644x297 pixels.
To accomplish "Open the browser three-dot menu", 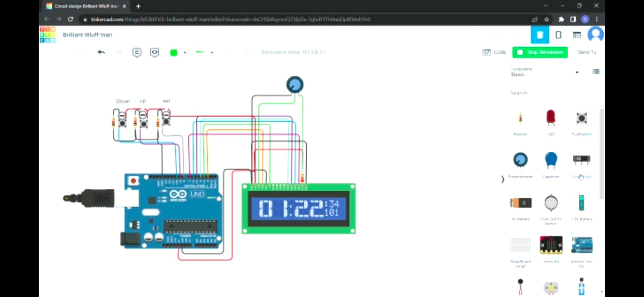I will click(597, 19).
